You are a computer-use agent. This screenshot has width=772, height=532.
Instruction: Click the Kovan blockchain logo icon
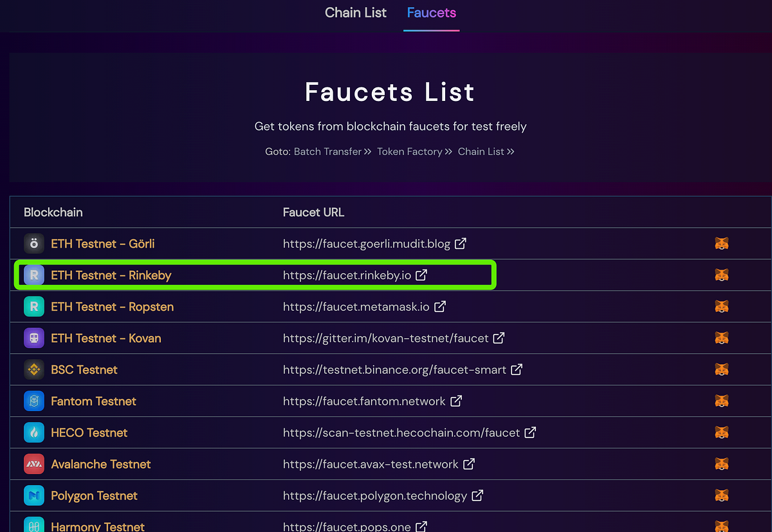pyautogui.click(x=33, y=338)
